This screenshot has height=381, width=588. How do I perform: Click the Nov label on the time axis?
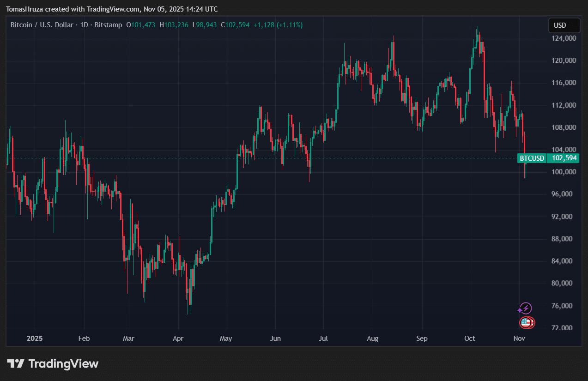point(519,339)
